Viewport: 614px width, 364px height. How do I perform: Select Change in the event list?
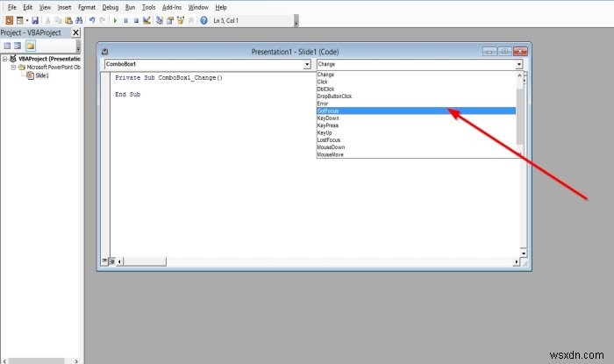[417, 75]
